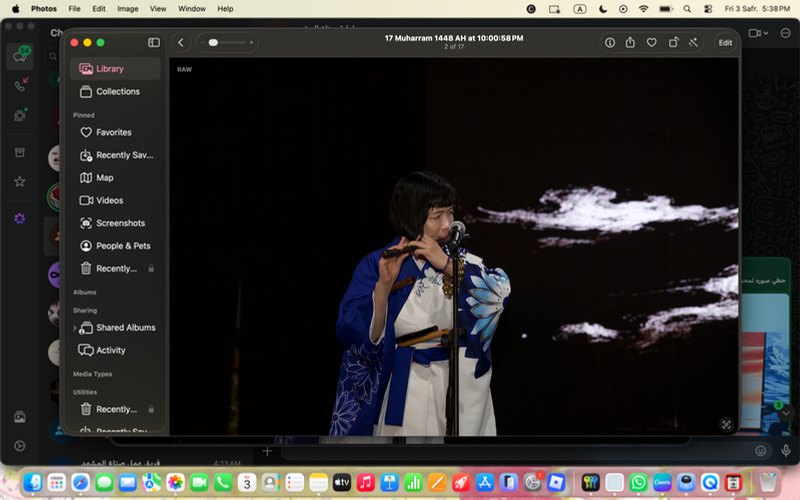Open the Recently Saved album
This screenshot has height=500, width=800.
pyautogui.click(x=115, y=155)
